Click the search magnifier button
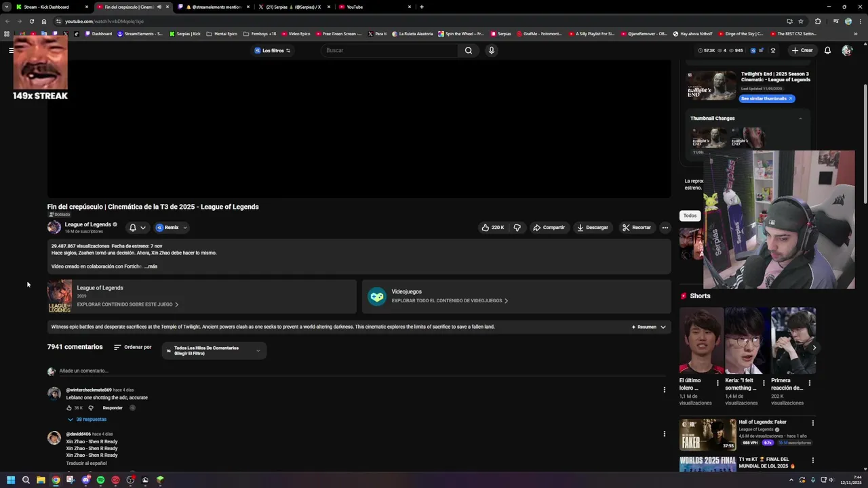Viewport: 868px width, 488px height. click(468, 50)
